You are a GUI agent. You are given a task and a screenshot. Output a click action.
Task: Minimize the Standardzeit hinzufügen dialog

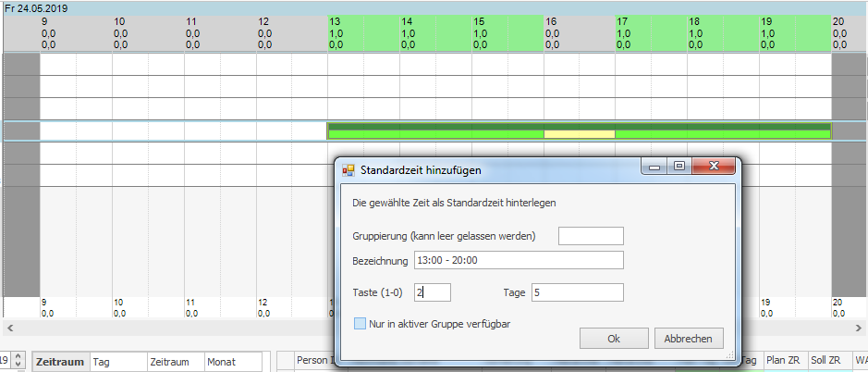[x=656, y=167]
